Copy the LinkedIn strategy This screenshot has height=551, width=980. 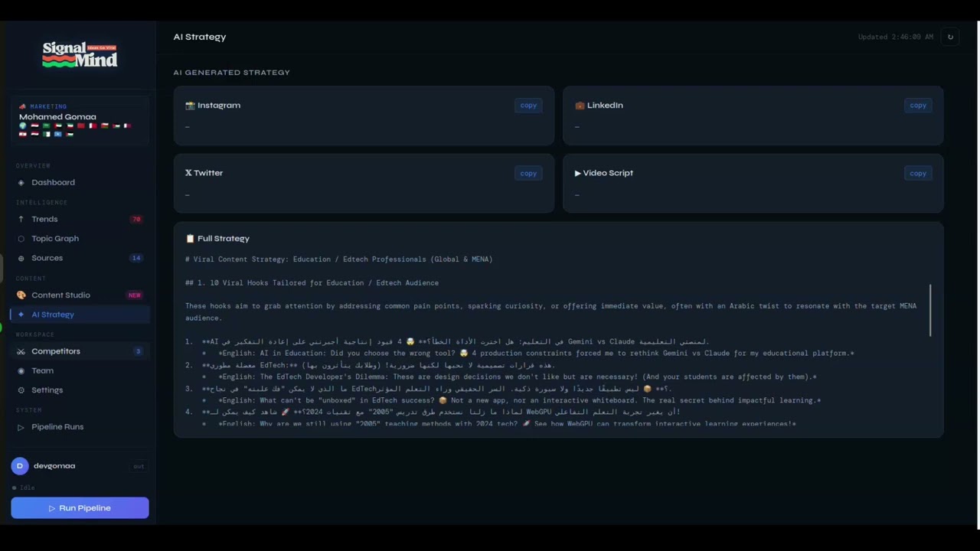click(x=918, y=106)
